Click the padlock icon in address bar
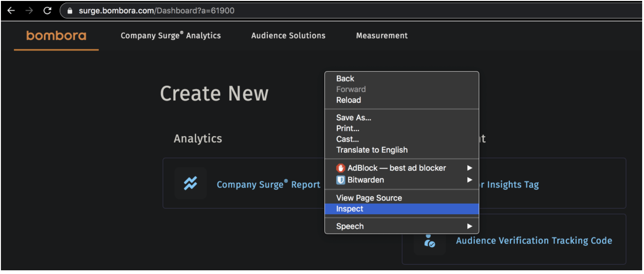This screenshot has height=274, width=644. click(x=70, y=11)
